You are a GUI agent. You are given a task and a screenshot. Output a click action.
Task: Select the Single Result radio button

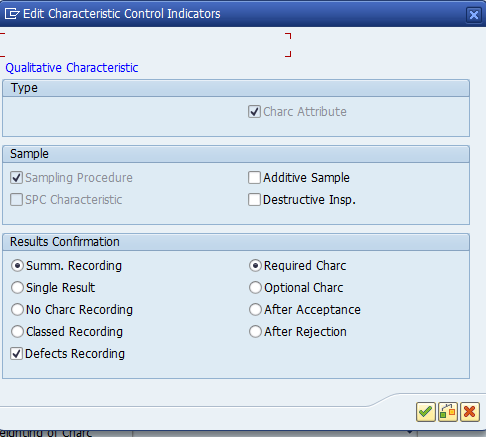(x=17, y=288)
